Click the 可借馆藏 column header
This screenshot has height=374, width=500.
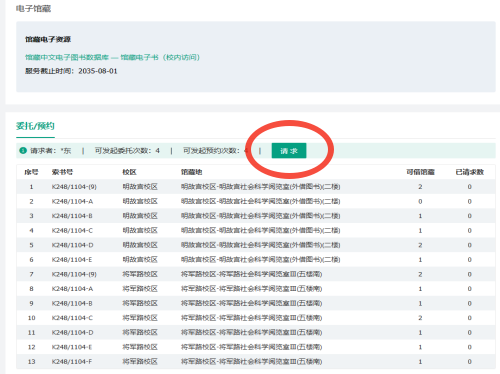click(420, 172)
